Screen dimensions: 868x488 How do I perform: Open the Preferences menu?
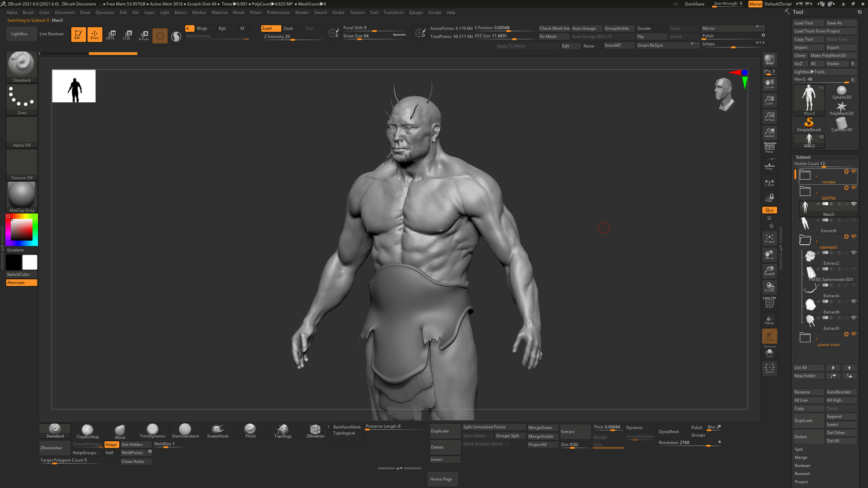pyautogui.click(x=278, y=12)
